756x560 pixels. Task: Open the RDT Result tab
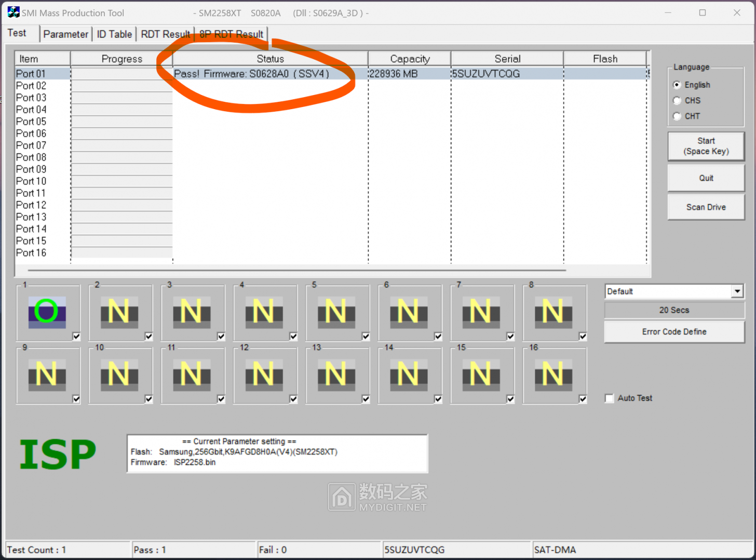pyautogui.click(x=165, y=34)
